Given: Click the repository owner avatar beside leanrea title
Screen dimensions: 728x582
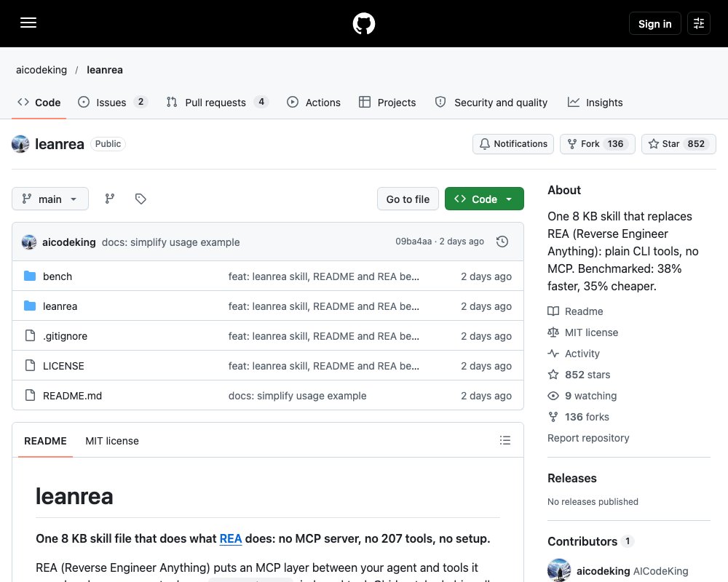Looking at the screenshot, I should pos(20,144).
